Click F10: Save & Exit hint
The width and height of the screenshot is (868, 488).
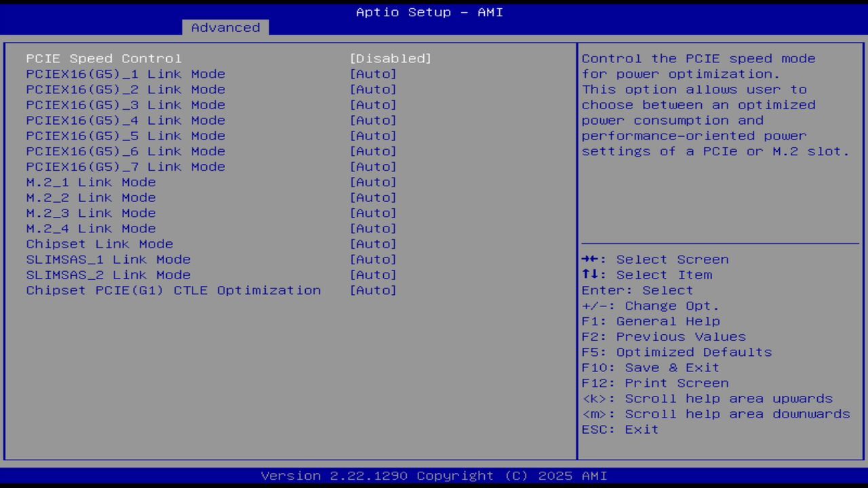[650, 367]
